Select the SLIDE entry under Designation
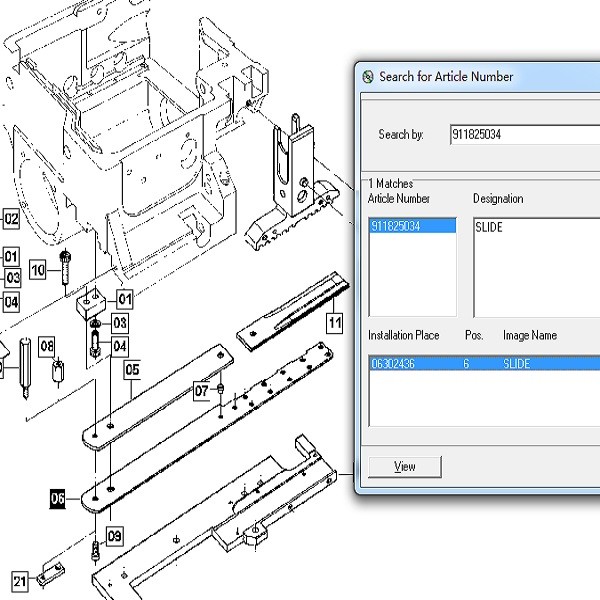The height and width of the screenshot is (600, 600). click(x=489, y=227)
